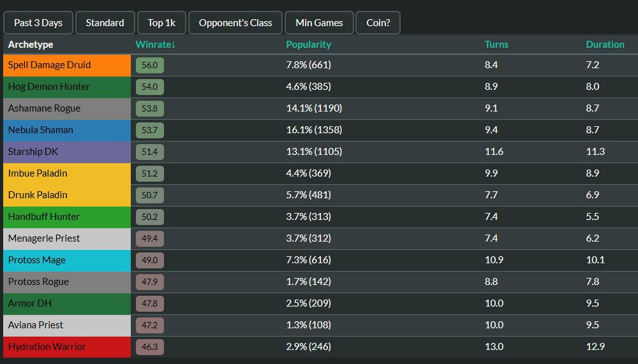Select popularity value 3.7% (313)
Screen dimensions: 638x364
click(x=308, y=217)
